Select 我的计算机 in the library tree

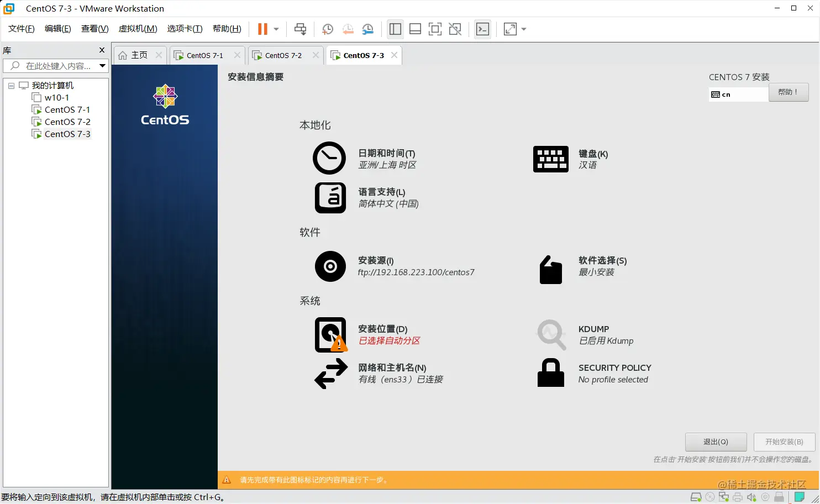(52, 86)
